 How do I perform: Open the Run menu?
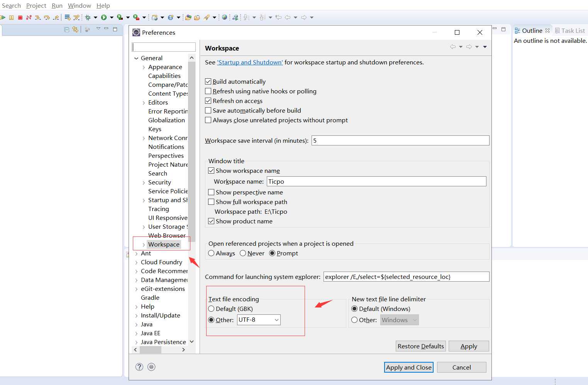pyautogui.click(x=57, y=5)
